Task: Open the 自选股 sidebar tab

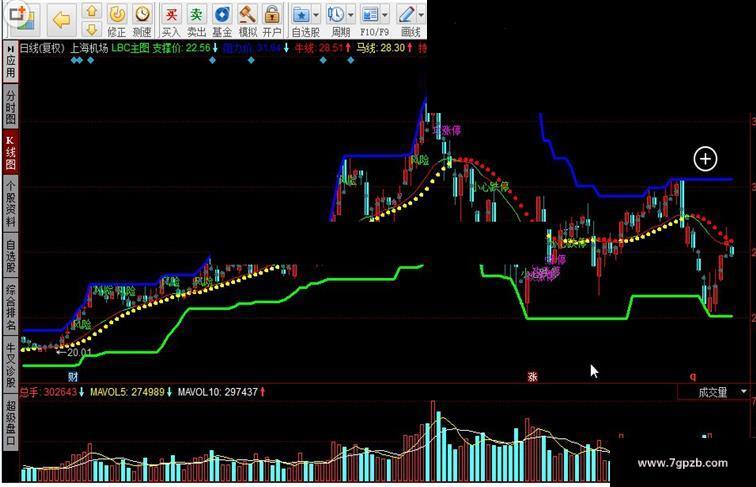Action: point(11,256)
